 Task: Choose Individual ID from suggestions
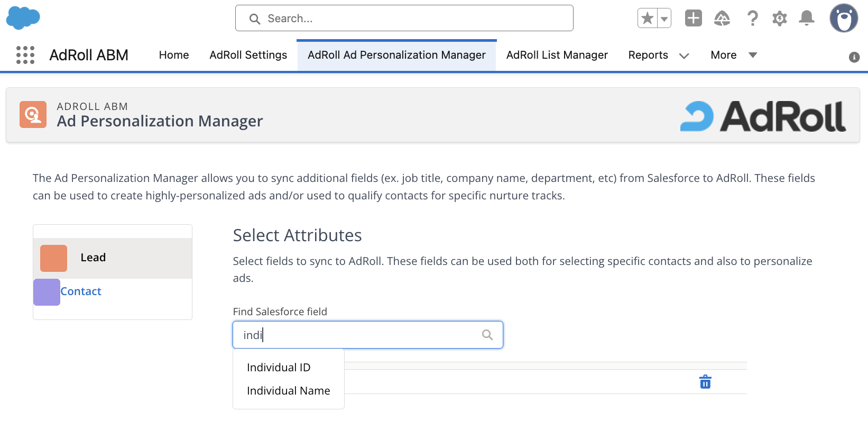[279, 368]
